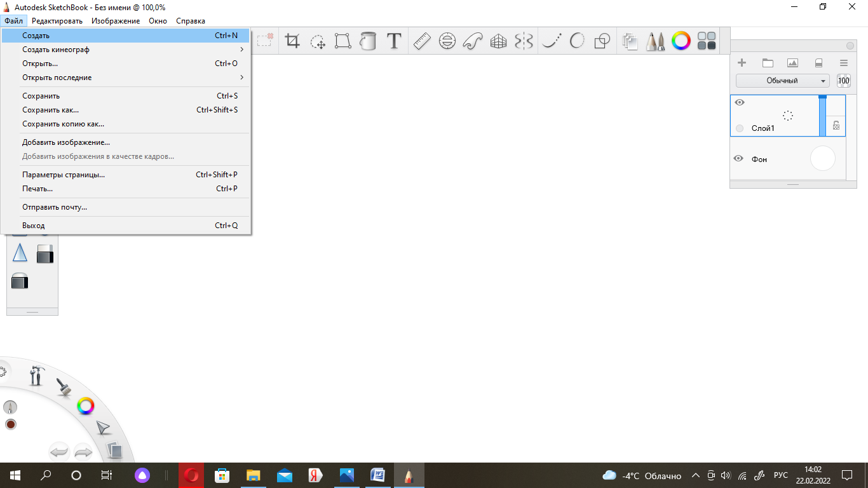Image resolution: width=868 pixels, height=488 pixels.
Task: Click the layer opacity 100 box
Action: point(844,81)
